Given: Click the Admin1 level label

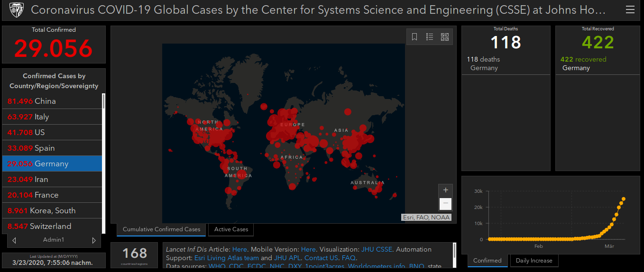Looking at the screenshot, I should (x=54, y=240).
